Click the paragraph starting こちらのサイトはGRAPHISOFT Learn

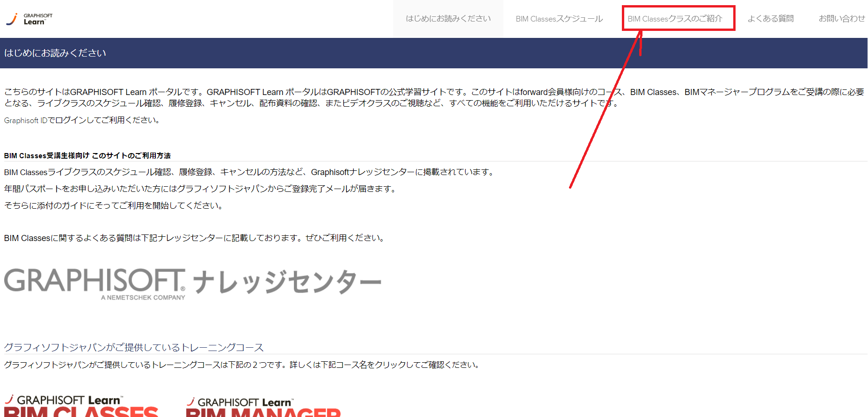pyautogui.click(x=434, y=97)
